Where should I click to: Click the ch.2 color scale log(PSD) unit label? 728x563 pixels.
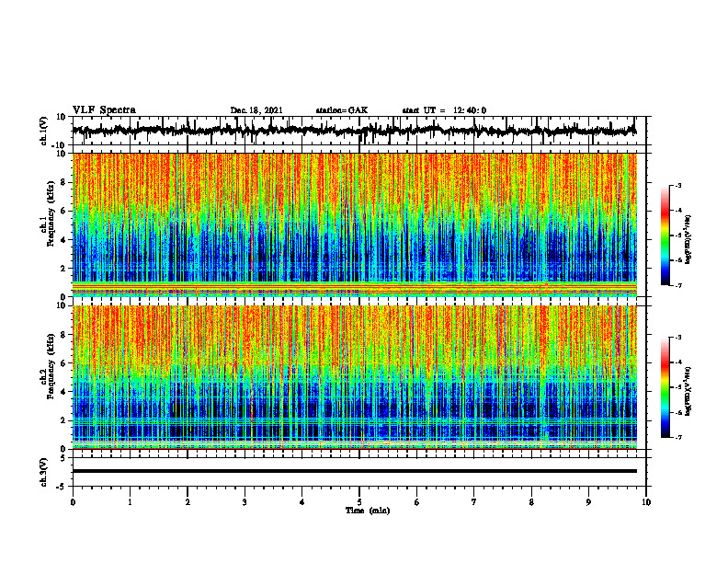pos(688,392)
